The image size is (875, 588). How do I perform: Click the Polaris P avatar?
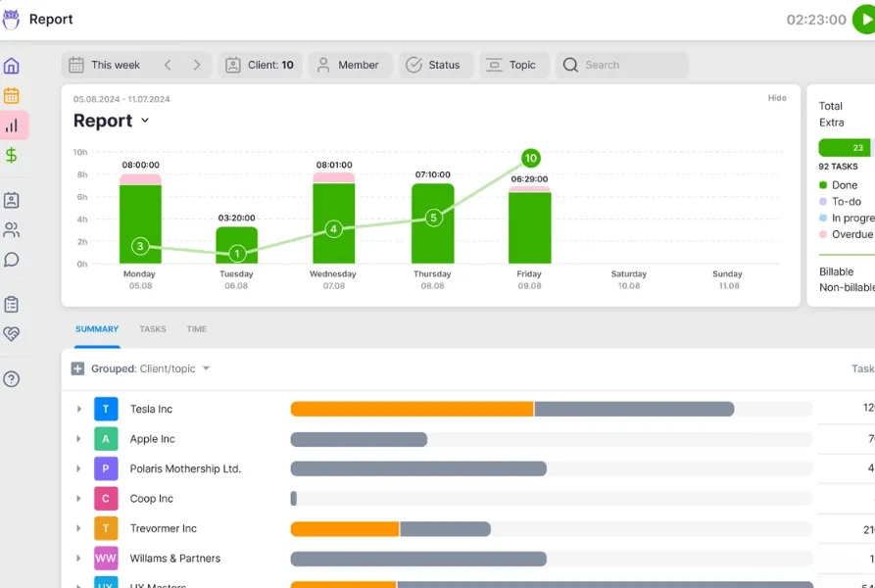tap(106, 468)
